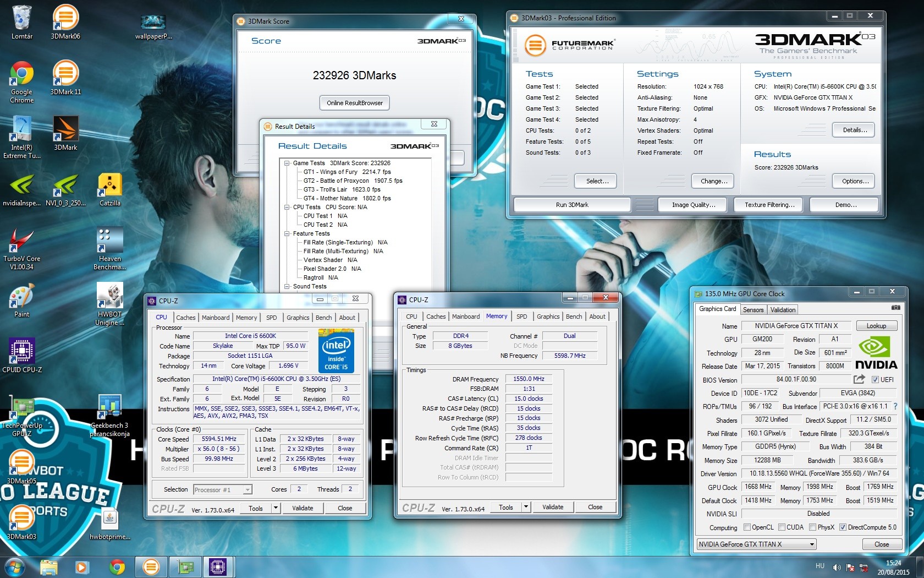
Task: Open the Lomtár recycle bin icon
Action: pyautogui.click(x=21, y=22)
